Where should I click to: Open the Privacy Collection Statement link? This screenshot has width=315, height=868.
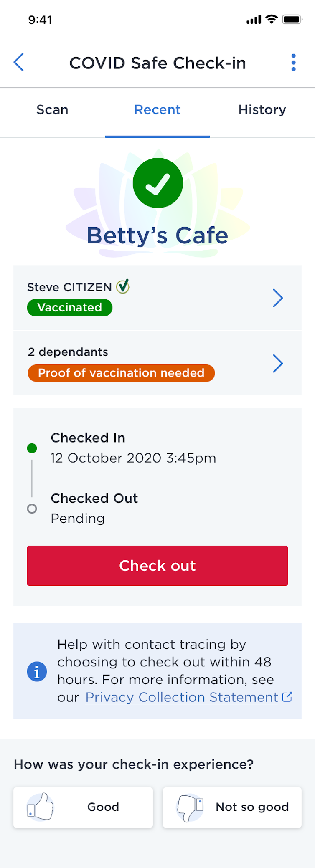pos(182,697)
